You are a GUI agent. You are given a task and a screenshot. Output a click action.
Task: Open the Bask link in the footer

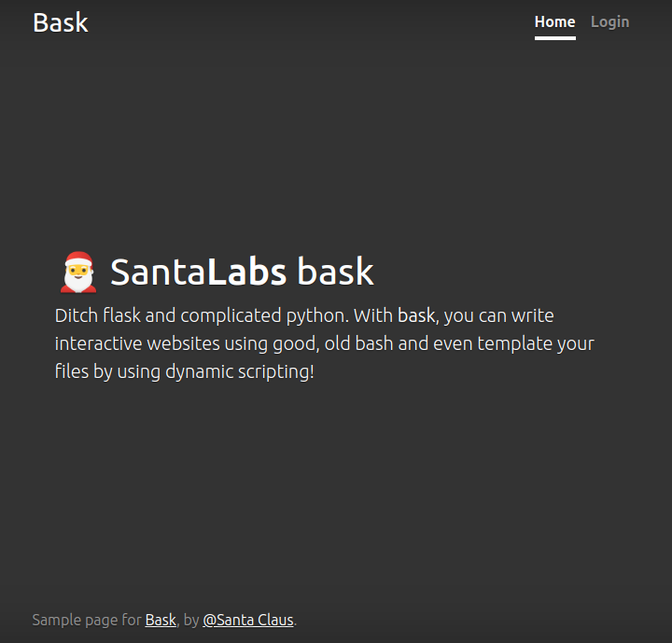click(x=161, y=620)
